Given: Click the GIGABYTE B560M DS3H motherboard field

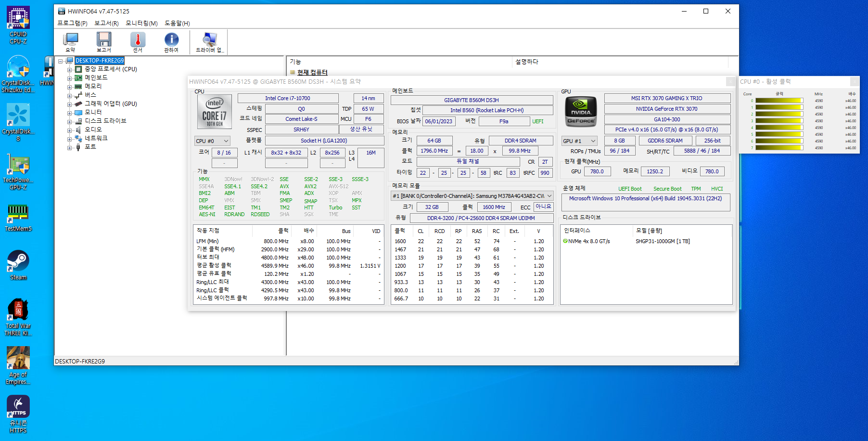Looking at the screenshot, I should [x=472, y=100].
